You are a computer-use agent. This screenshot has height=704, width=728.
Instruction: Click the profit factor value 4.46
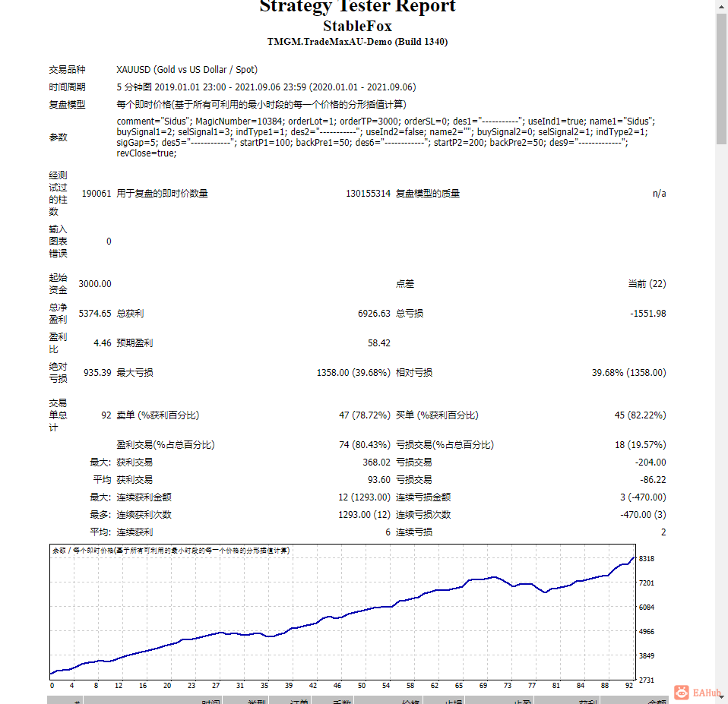[102, 343]
